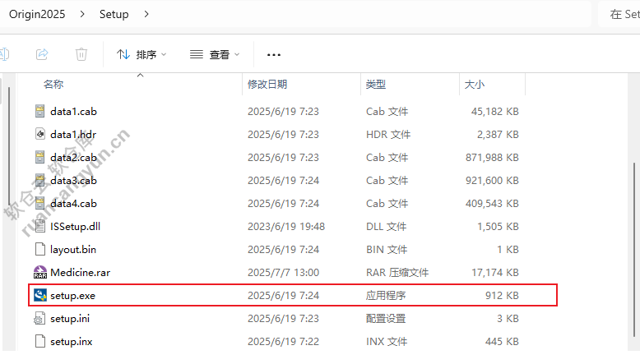This screenshot has width=640, height=364.
Task: Select the data1.hdr file icon
Action: (40, 134)
